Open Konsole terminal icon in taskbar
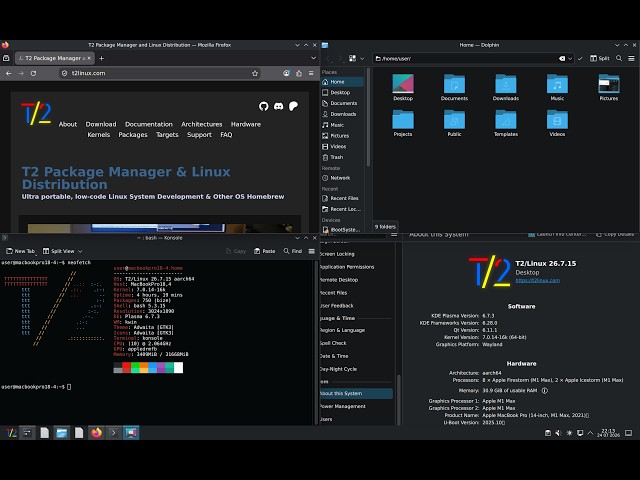Image resolution: width=640 pixels, height=480 pixels. point(113,433)
